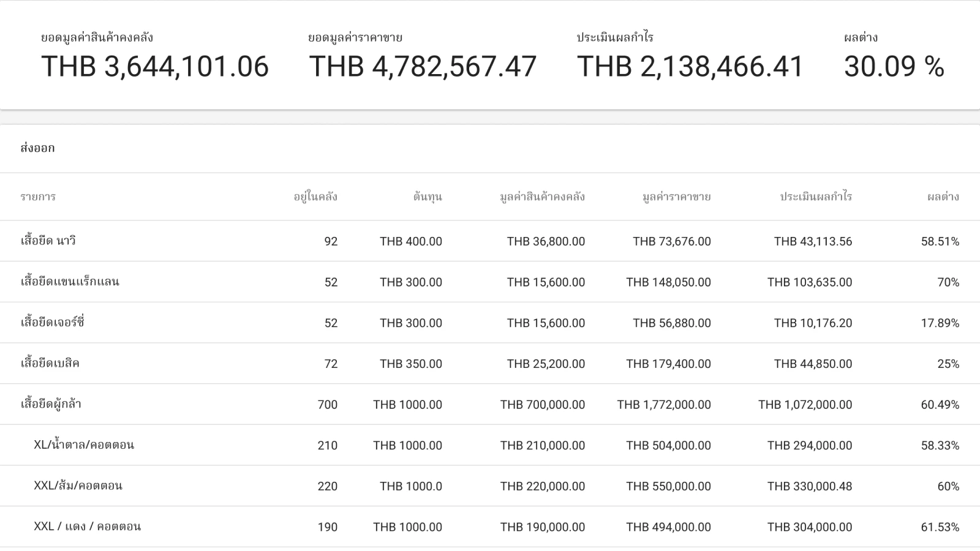Open the เสื้อยืด นาวิ item row
The image size is (980, 551).
click(x=48, y=241)
